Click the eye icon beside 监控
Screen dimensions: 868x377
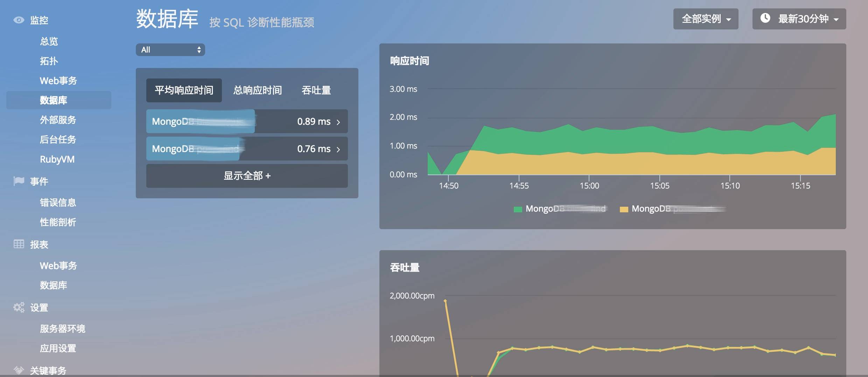pyautogui.click(x=19, y=20)
